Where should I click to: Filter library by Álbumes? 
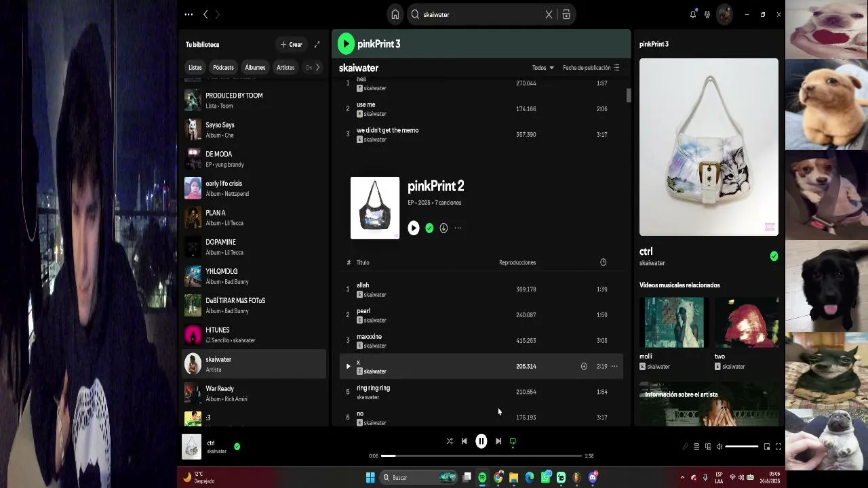pos(255,68)
